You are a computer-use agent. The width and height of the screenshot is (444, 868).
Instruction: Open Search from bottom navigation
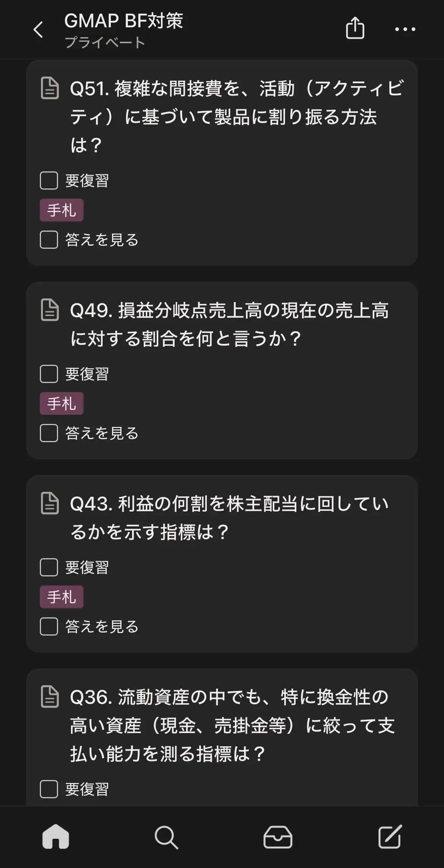coord(166,837)
